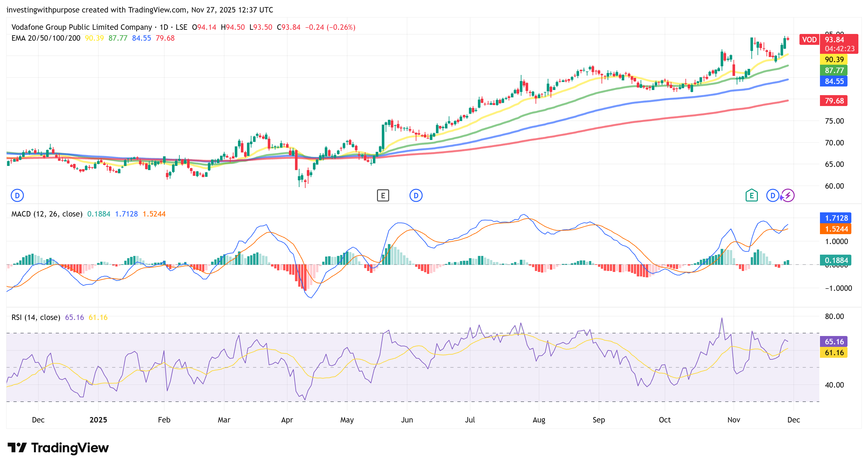868x467 pixels.
Task: Click the Vodafone Group Public Limited Company title
Action: (x=82, y=27)
